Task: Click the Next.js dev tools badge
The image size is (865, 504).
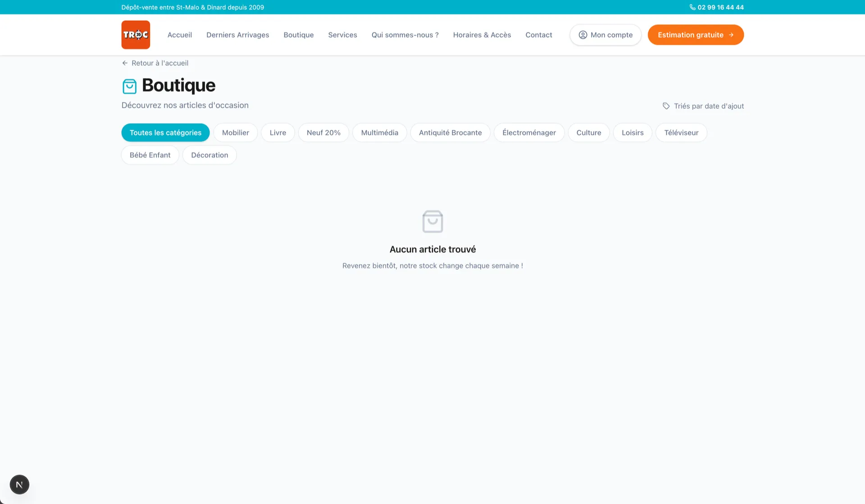Action: pyautogui.click(x=19, y=485)
